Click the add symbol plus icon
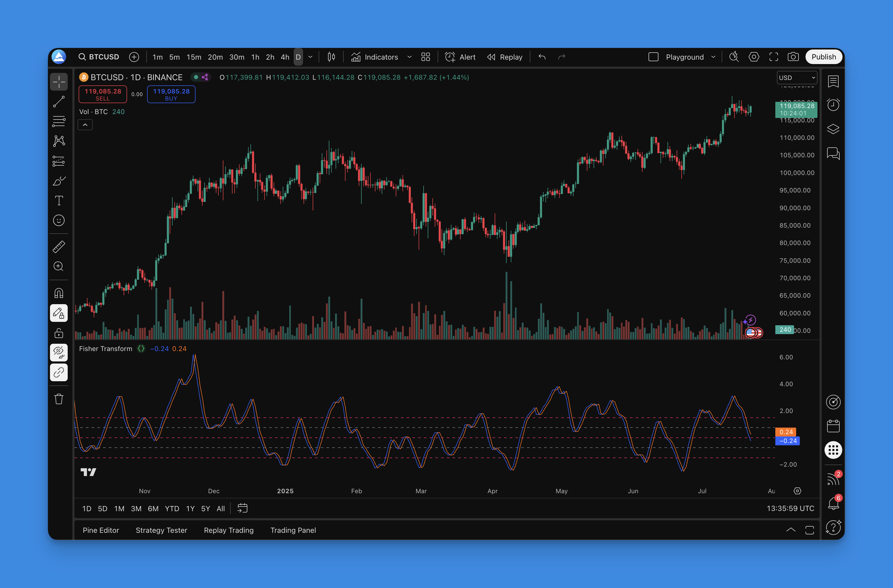This screenshot has width=893, height=588. [134, 57]
